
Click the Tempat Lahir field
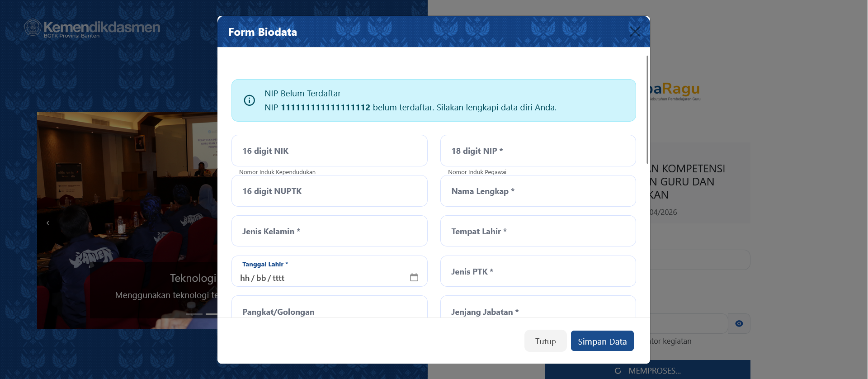538,231
